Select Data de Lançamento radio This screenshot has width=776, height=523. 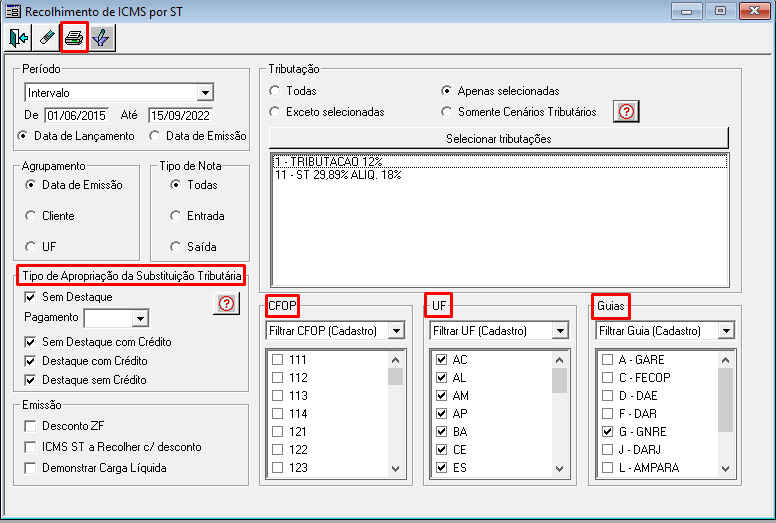point(23,136)
